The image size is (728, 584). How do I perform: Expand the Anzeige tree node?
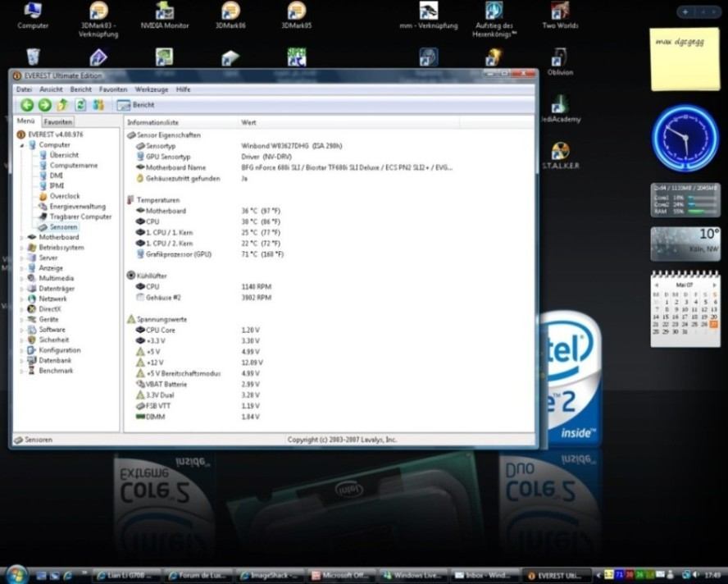click(22, 268)
